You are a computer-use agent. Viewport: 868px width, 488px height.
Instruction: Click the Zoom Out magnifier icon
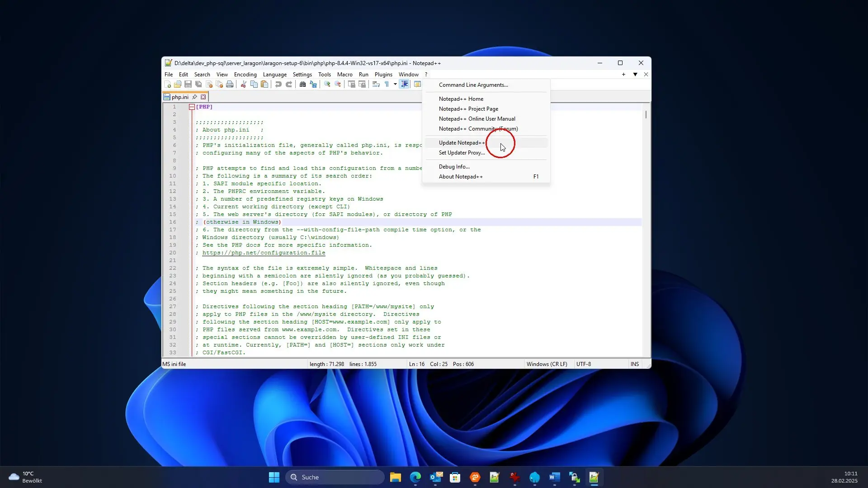click(337, 84)
